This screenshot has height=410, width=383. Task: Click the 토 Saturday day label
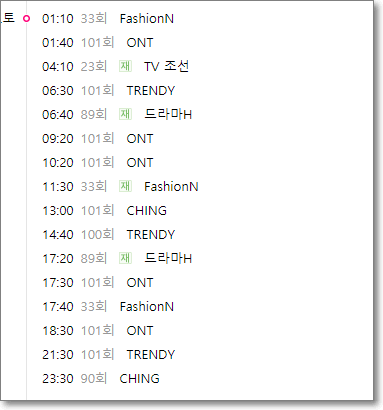click(8, 17)
